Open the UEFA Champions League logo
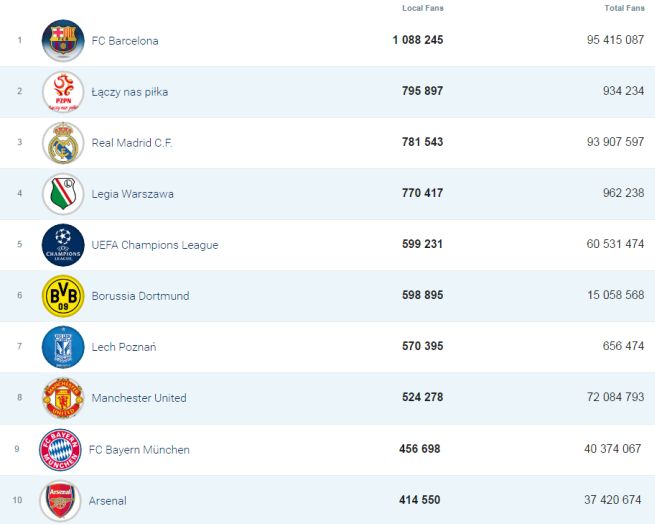This screenshot has width=655, height=524. point(63,245)
